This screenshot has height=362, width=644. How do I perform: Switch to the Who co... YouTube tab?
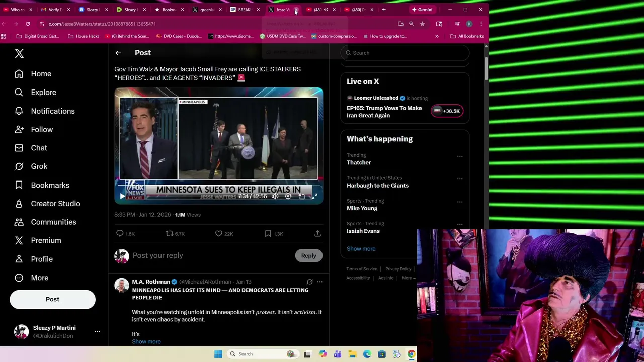click(x=18, y=10)
